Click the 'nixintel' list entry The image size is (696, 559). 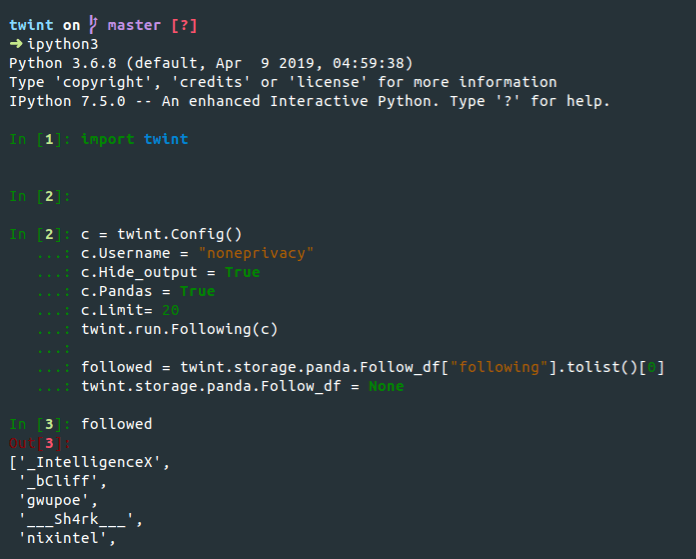coord(63,538)
